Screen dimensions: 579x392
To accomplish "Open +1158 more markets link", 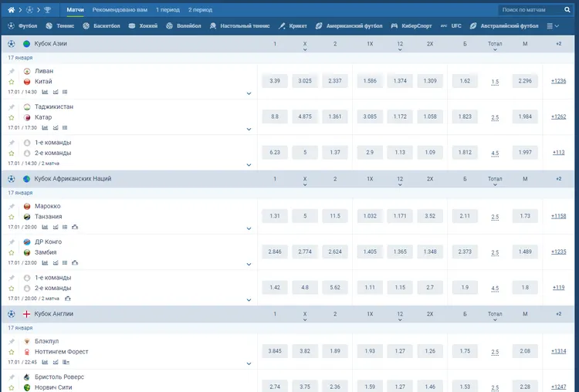I will click(x=558, y=216).
